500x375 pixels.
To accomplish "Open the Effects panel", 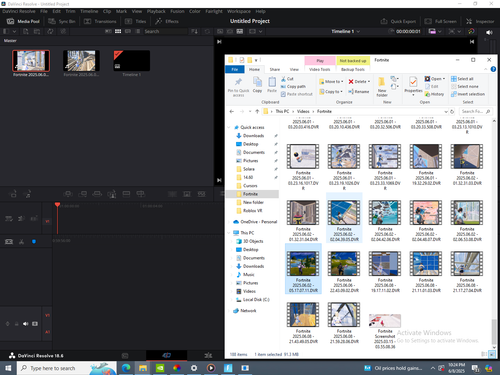I will pos(167,21).
